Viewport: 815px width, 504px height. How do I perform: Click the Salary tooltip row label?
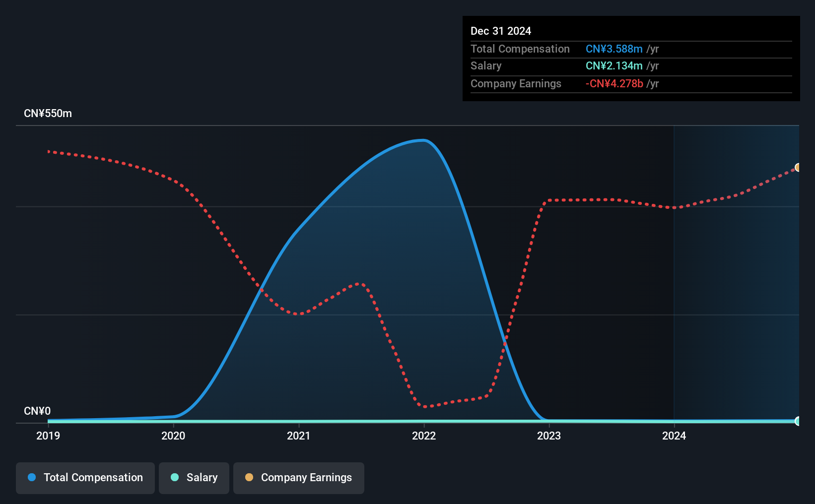coord(486,66)
